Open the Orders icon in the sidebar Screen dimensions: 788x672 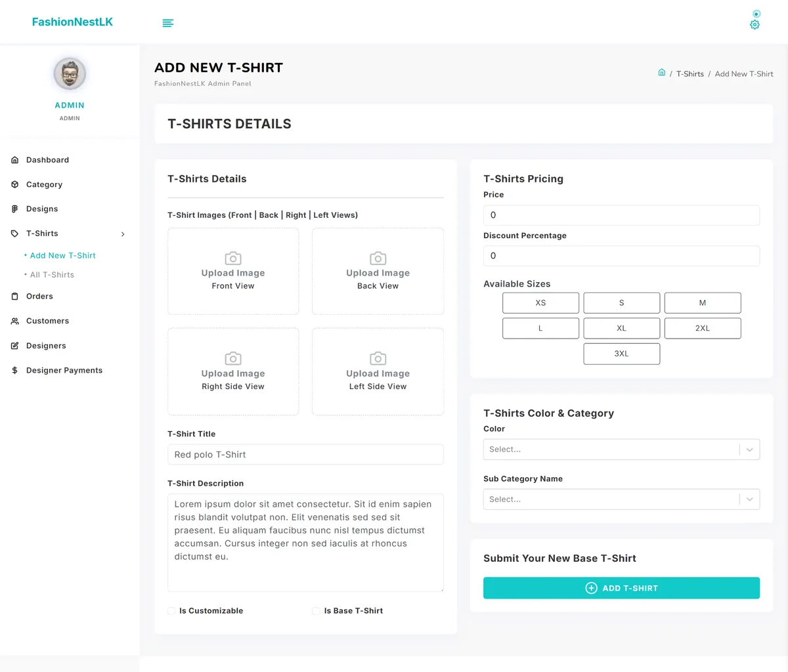coord(14,296)
